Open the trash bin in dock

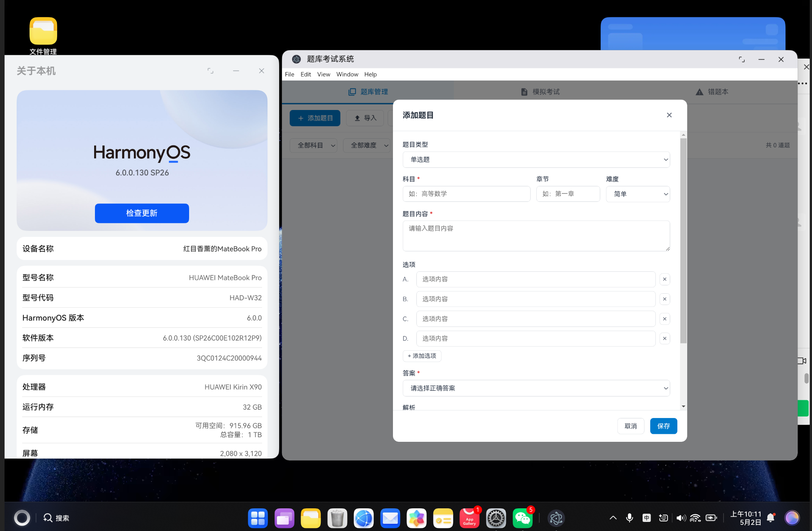(337, 518)
